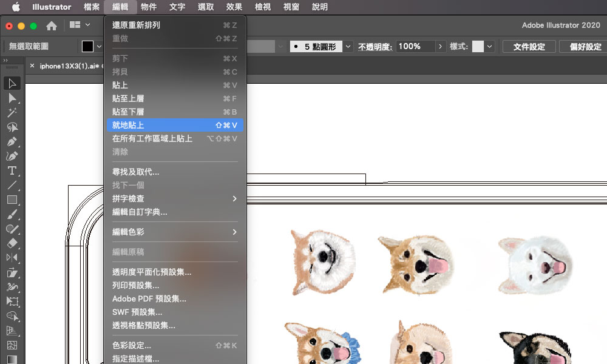Select the Eraser tool

pyautogui.click(x=12, y=243)
